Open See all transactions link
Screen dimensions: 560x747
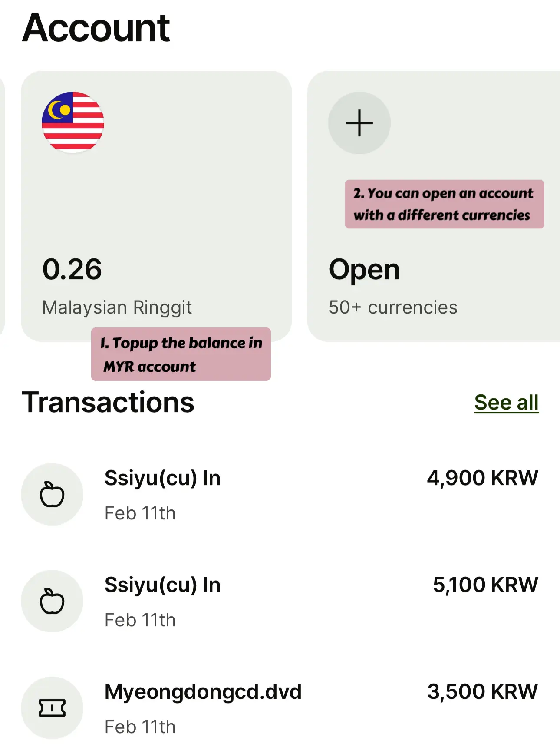pos(507,402)
